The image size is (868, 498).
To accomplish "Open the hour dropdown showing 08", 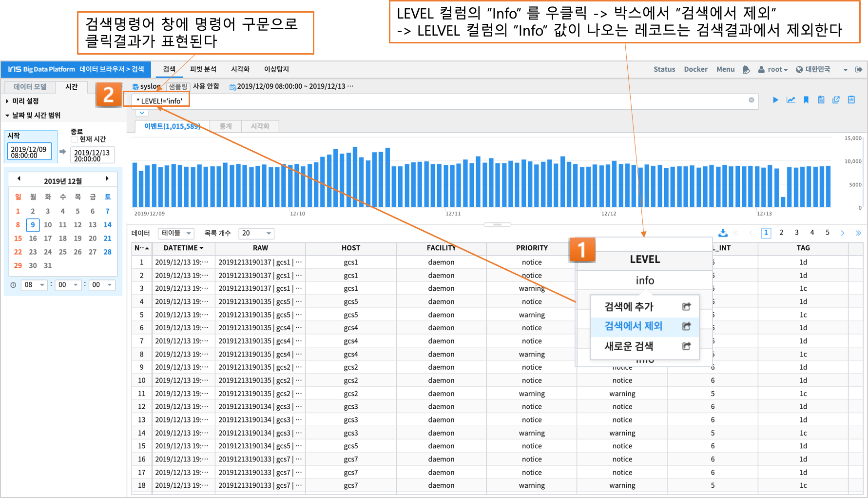I will tap(34, 285).
